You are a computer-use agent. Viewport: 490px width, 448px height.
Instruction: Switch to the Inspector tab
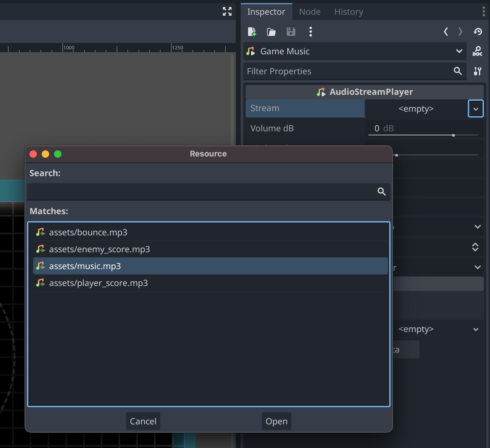(x=266, y=12)
